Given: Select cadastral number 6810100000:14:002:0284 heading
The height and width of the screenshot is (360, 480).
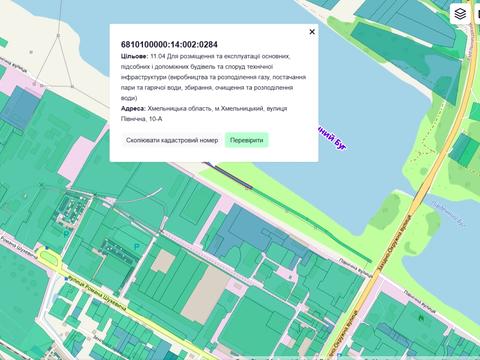Looking at the screenshot, I should coord(169,45).
